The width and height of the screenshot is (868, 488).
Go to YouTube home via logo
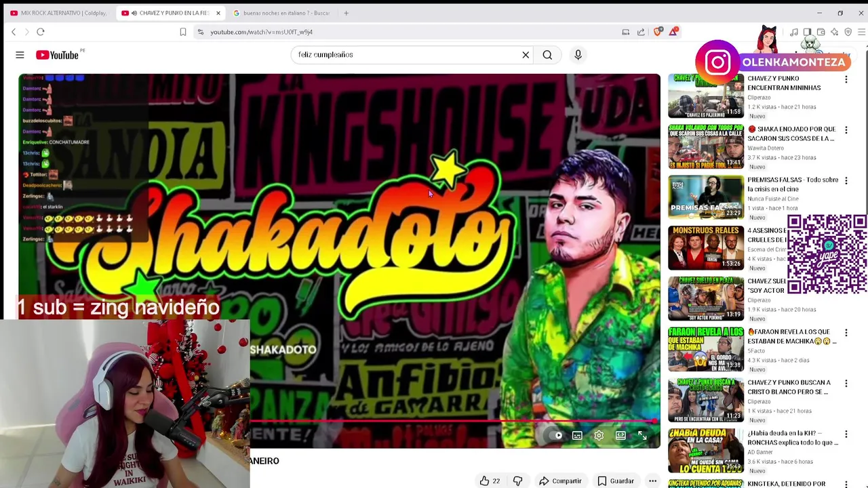click(58, 55)
